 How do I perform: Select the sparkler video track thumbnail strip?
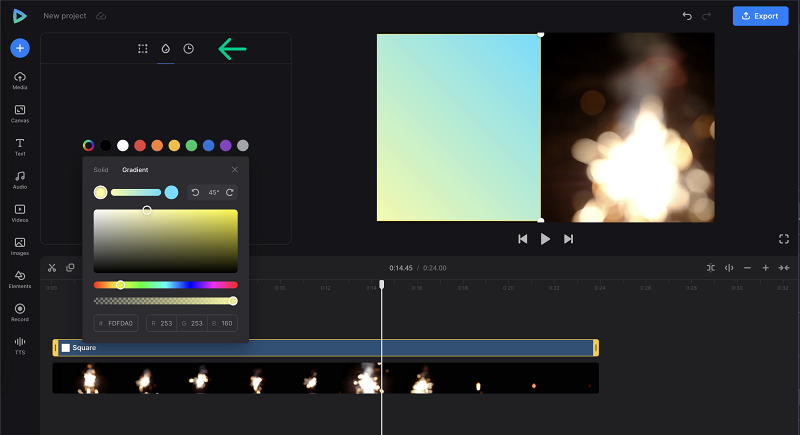click(x=326, y=378)
